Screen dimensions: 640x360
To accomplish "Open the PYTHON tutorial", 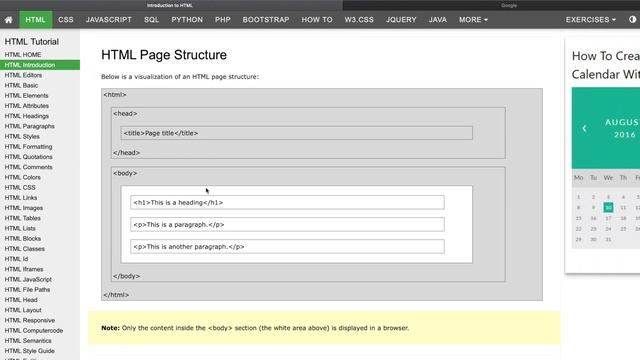I will [187, 20].
